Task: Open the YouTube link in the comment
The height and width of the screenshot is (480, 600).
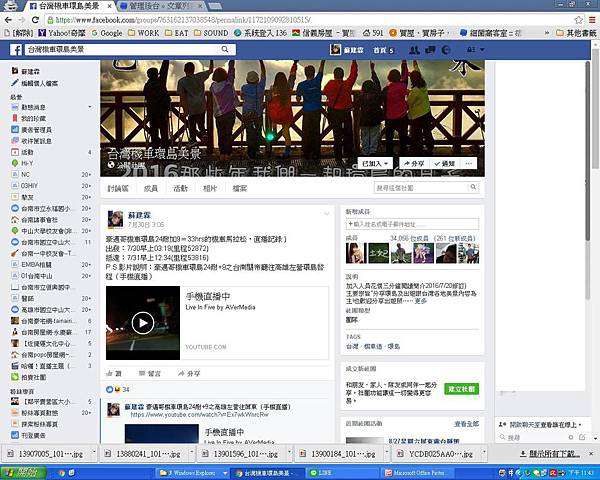Action: click(199, 415)
